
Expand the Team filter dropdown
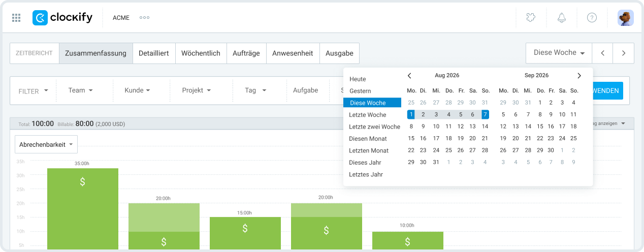pos(81,90)
